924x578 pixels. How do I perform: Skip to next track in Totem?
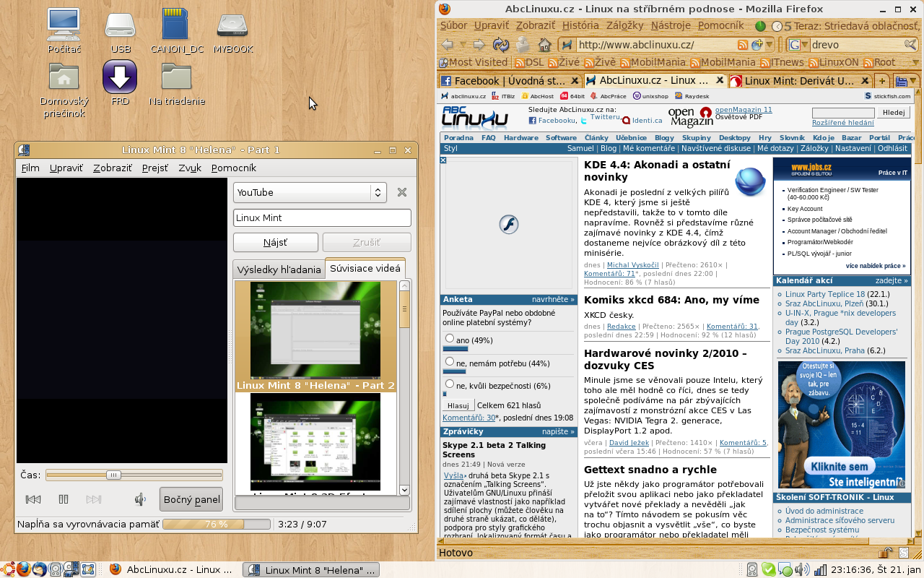[94, 499]
